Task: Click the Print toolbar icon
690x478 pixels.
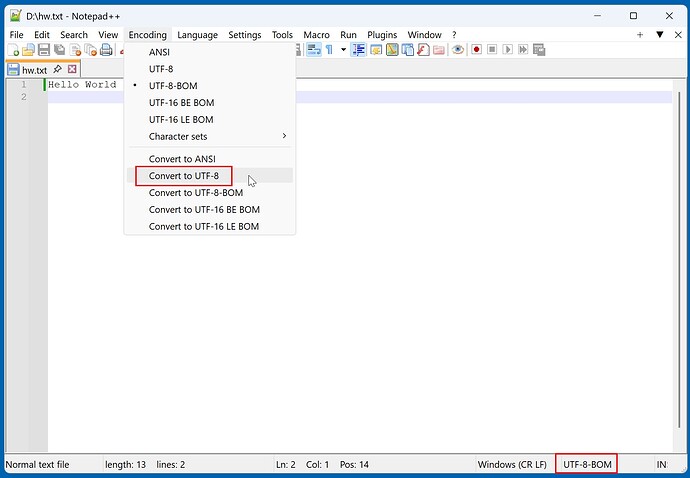Action: [105, 50]
